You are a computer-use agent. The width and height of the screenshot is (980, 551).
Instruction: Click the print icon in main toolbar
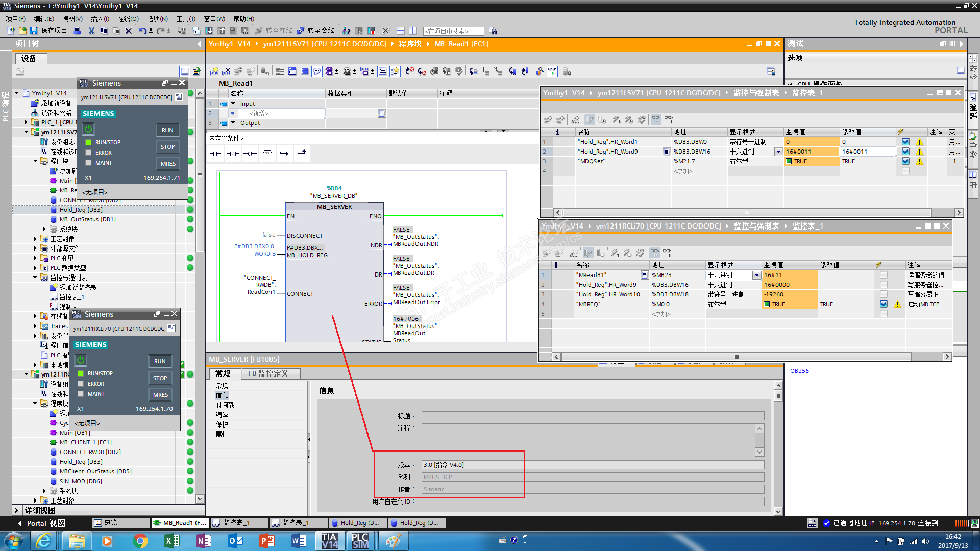[x=77, y=31]
